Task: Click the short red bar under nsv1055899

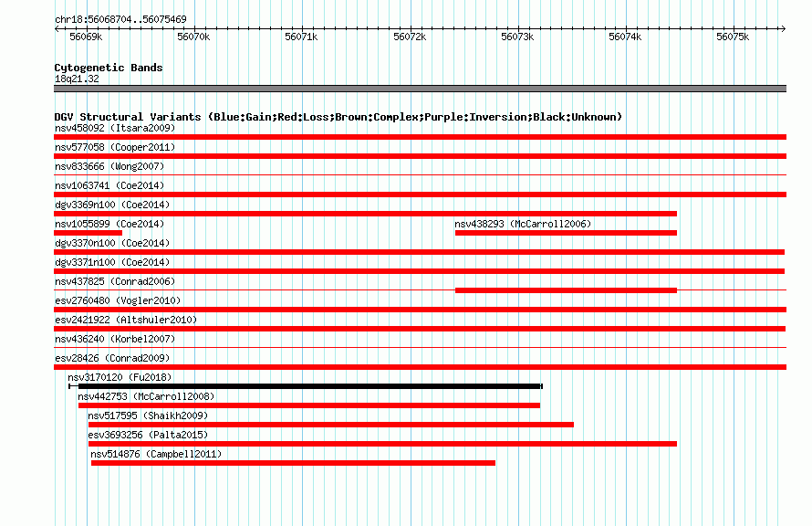Action: [88, 233]
